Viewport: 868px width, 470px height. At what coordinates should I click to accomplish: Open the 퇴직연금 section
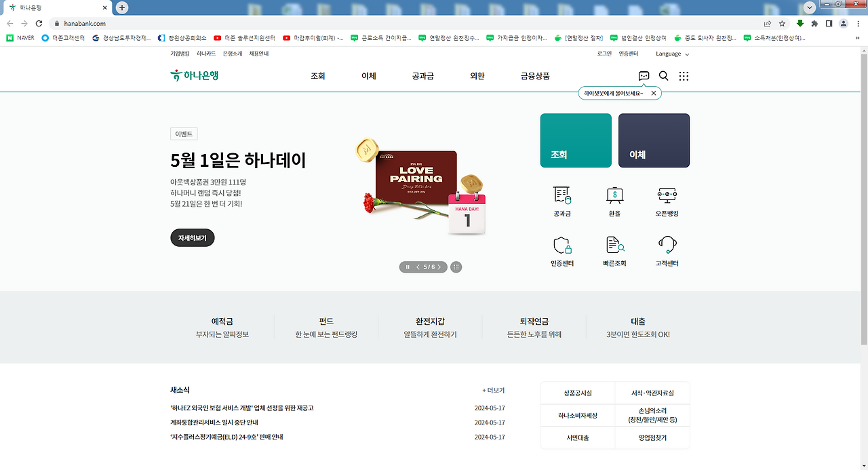pyautogui.click(x=534, y=328)
